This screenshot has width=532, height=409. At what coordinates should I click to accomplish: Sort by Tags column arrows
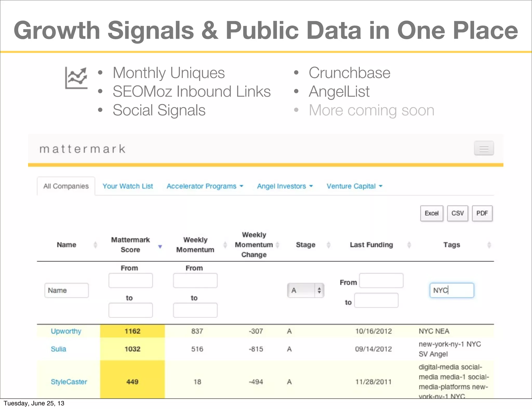489,245
